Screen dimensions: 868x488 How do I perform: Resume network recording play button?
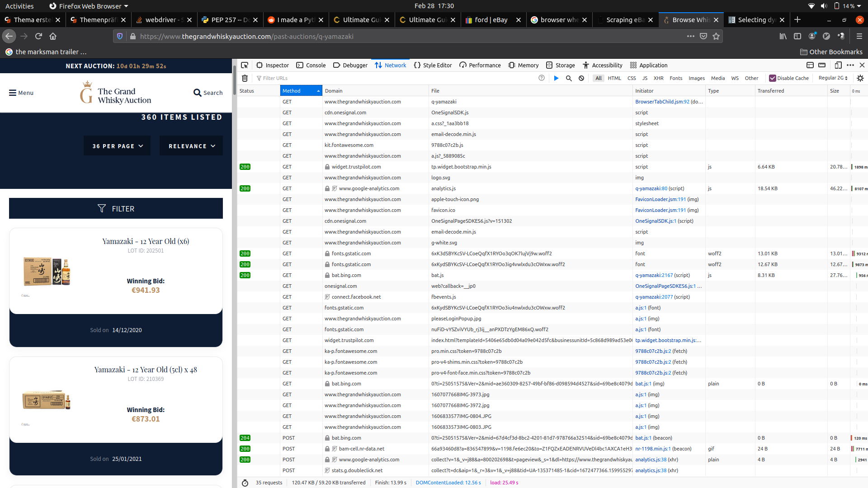pyautogui.click(x=556, y=78)
